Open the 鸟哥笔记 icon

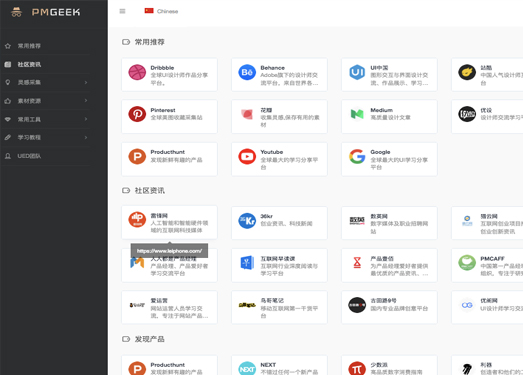coord(247,305)
